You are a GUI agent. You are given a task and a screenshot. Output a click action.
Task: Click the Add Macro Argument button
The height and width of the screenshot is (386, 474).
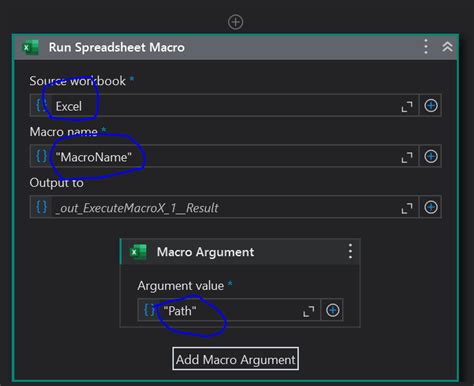(x=235, y=359)
